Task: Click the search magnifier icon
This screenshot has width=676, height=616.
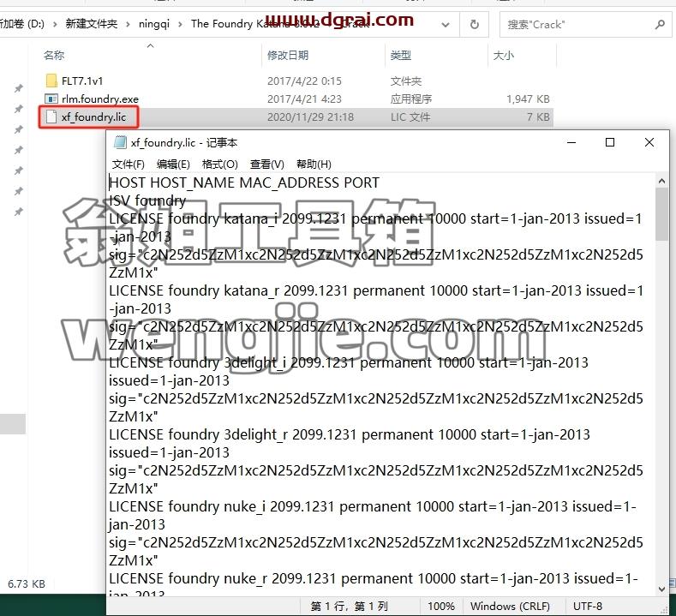Action: click(x=660, y=25)
